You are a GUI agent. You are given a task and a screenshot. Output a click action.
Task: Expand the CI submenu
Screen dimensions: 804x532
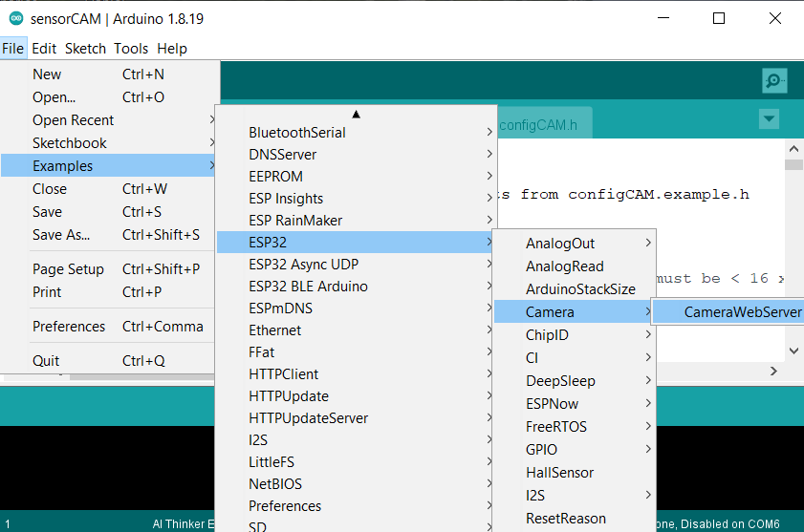575,358
